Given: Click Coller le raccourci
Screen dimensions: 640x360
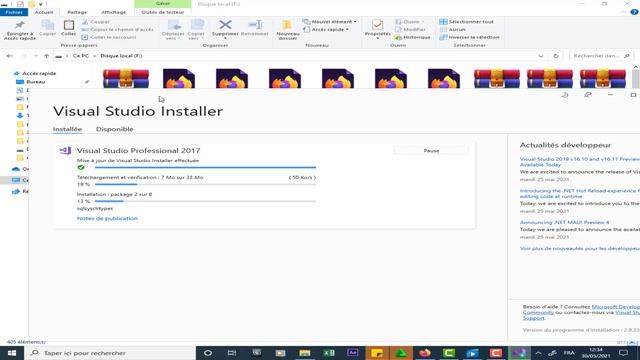Looking at the screenshot, I should (x=109, y=37).
